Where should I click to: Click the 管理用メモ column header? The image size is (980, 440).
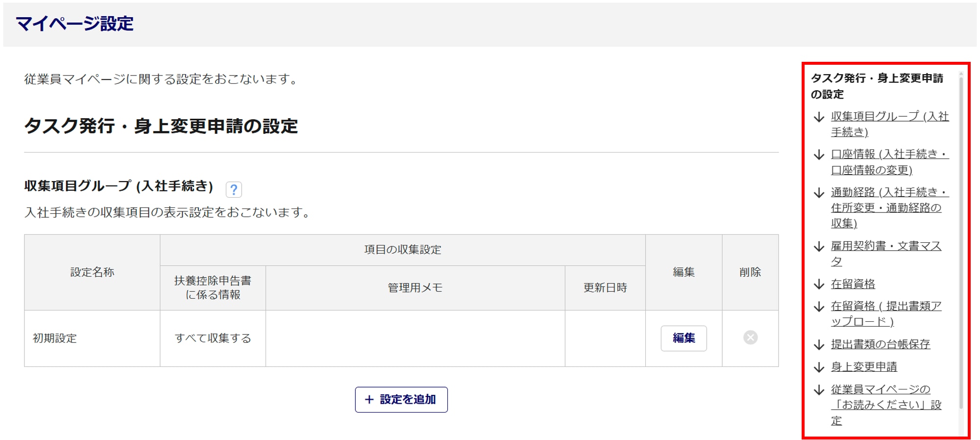click(415, 288)
